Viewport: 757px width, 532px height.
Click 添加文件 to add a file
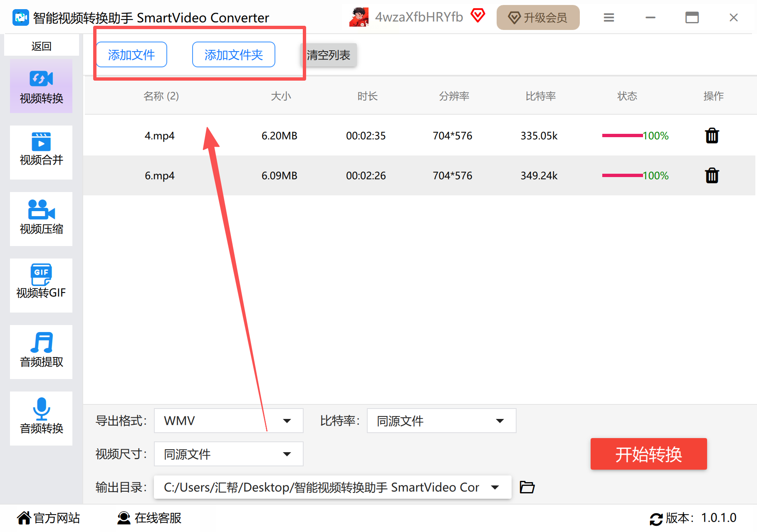131,54
